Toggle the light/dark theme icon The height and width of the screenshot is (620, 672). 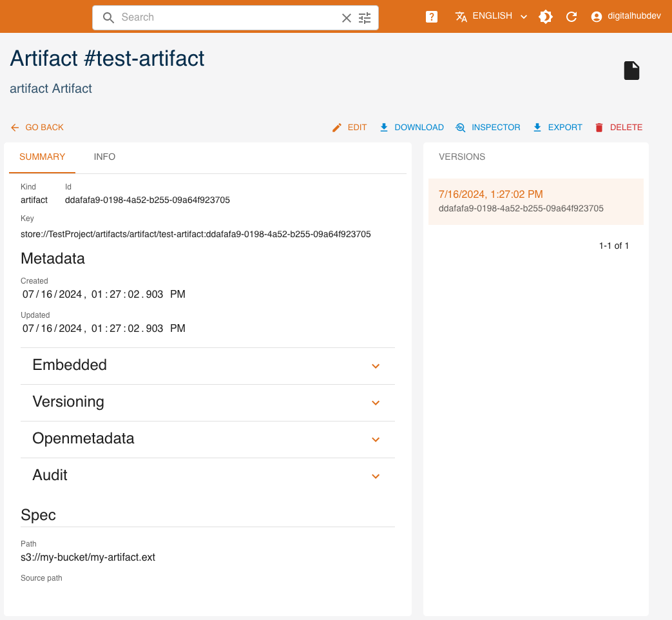pyautogui.click(x=546, y=17)
